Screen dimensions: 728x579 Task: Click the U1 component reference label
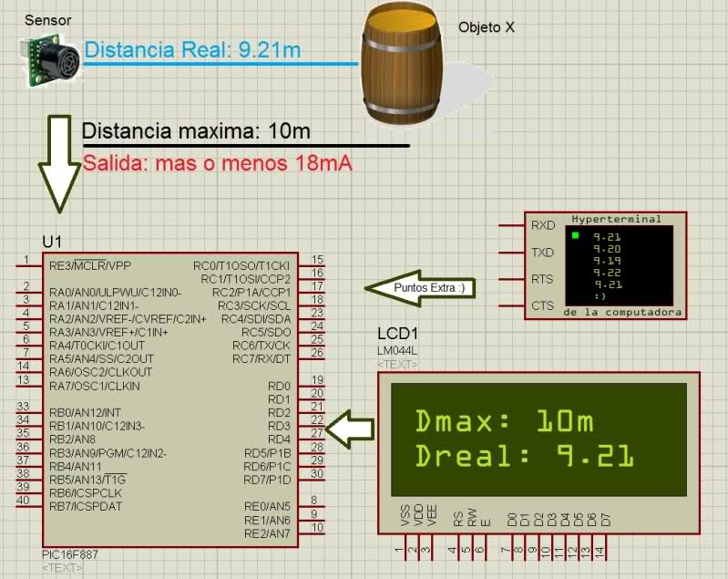52,243
